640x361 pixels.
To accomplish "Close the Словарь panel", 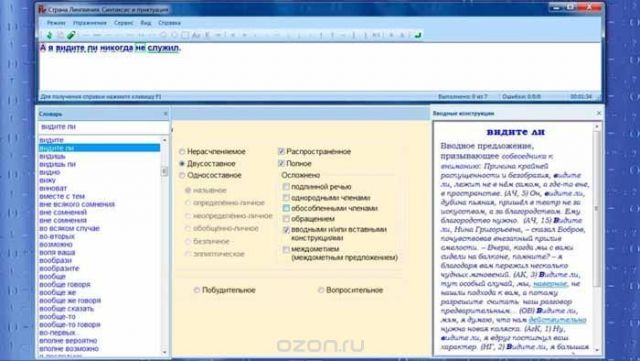I will (165, 114).
